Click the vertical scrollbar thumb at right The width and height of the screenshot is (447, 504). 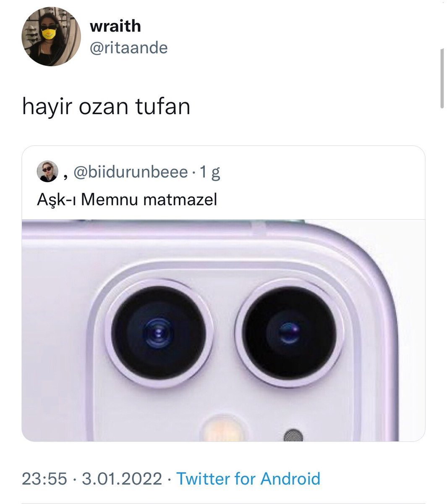coord(442,79)
